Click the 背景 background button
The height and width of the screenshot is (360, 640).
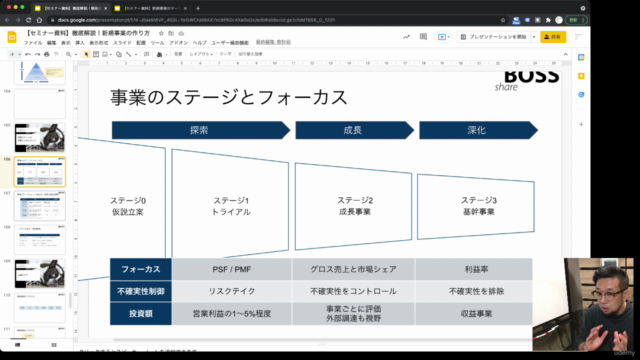tap(178, 54)
